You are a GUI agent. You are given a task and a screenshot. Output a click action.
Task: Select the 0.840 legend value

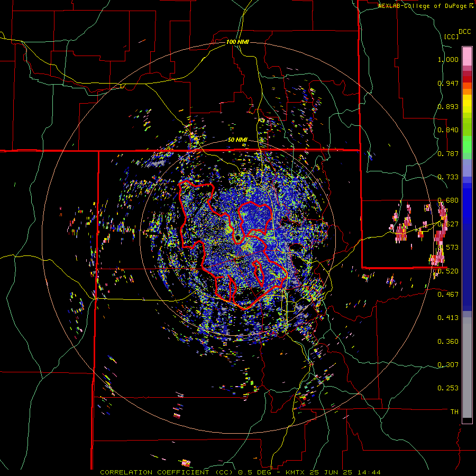click(x=448, y=130)
